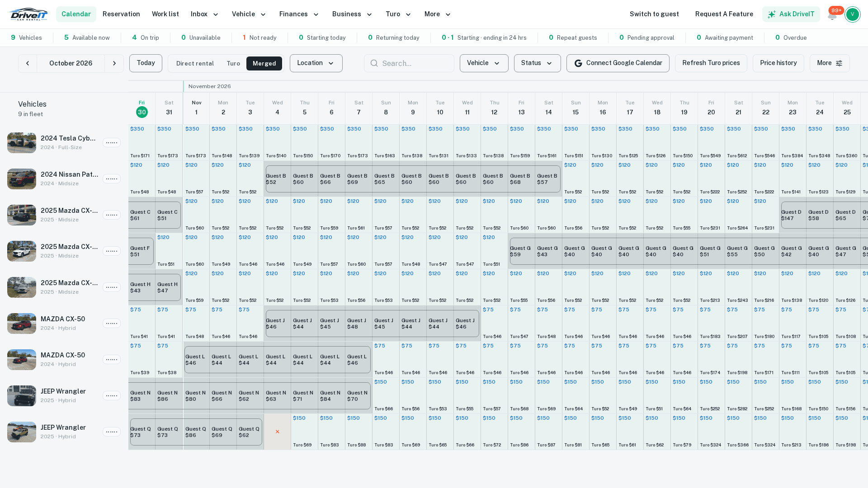This screenshot has height=488, width=868.
Task: Open the Calendar tab
Action: pyautogui.click(x=76, y=14)
